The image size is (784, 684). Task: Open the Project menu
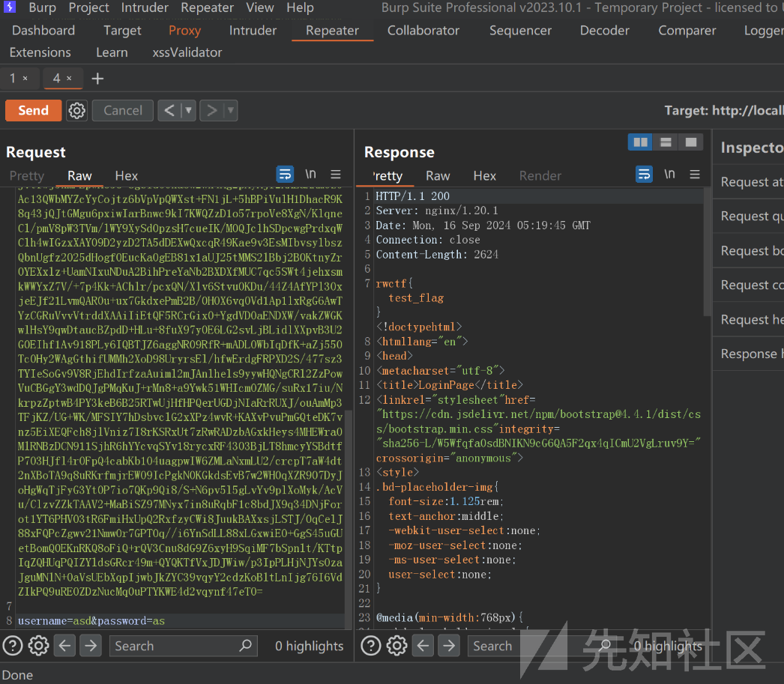[89, 7]
